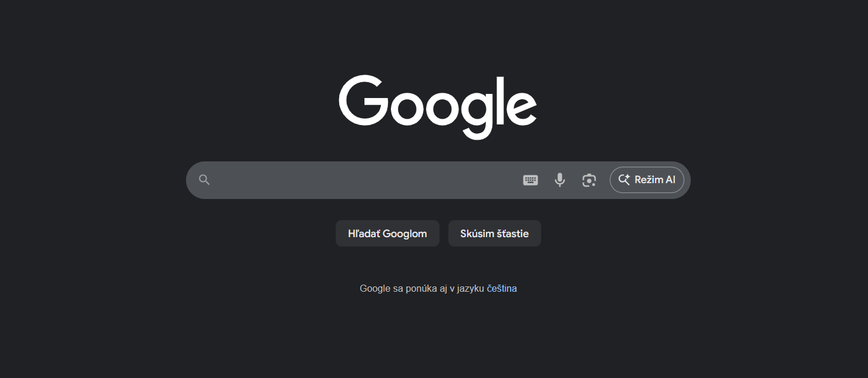Click the "Google sa ponúka aj v jazyku" text
Image resolution: width=868 pixels, height=378 pixels.
click(421, 289)
